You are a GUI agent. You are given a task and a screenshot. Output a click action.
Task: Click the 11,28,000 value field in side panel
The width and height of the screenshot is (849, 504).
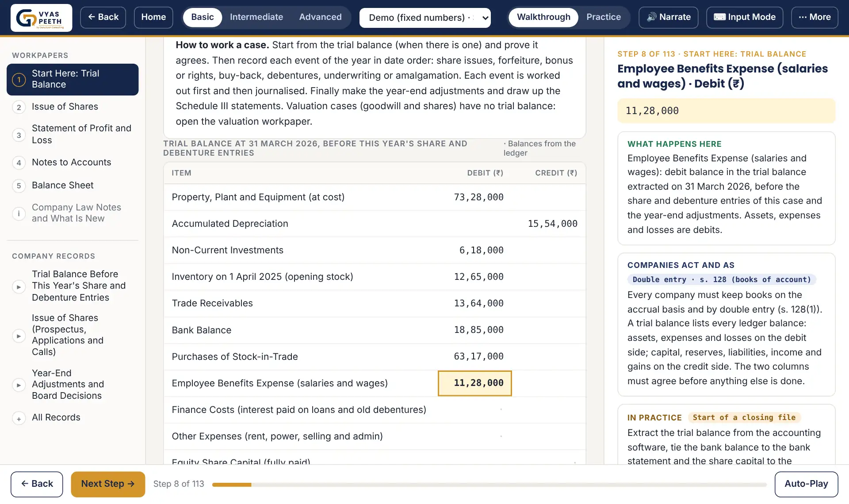(x=727, y=111)
